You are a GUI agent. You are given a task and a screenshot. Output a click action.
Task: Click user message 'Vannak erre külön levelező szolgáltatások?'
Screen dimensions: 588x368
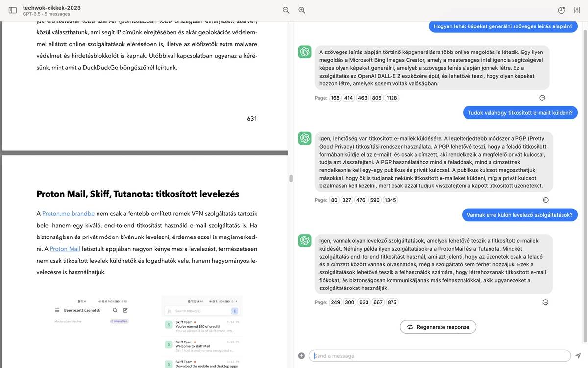[520, 215]
